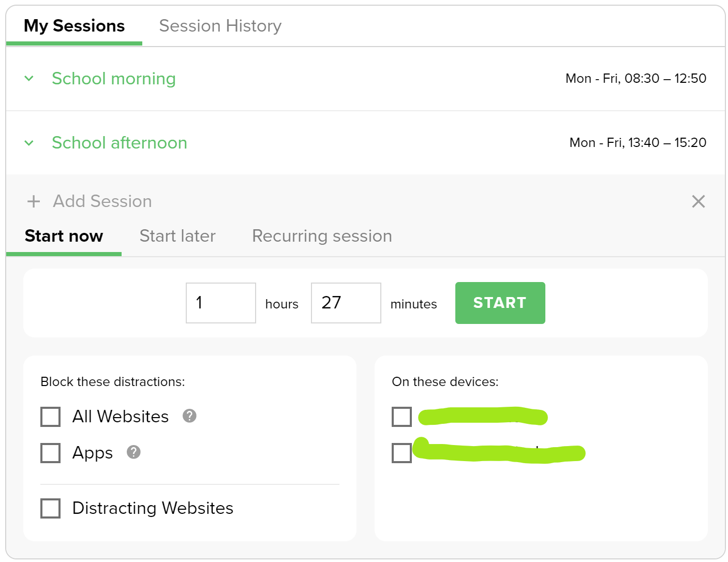Select the Start now tab

(x=64, y=236)
